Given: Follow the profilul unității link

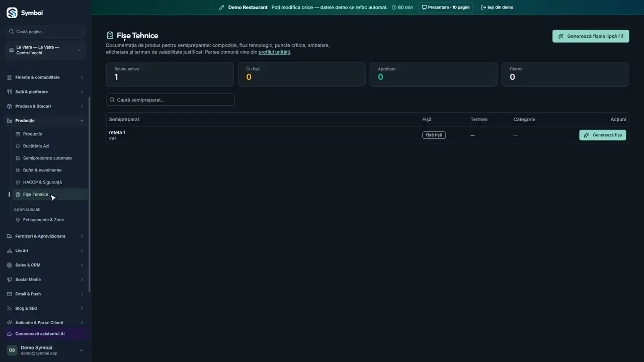Looking at the screenshot, I should (274, 52).
